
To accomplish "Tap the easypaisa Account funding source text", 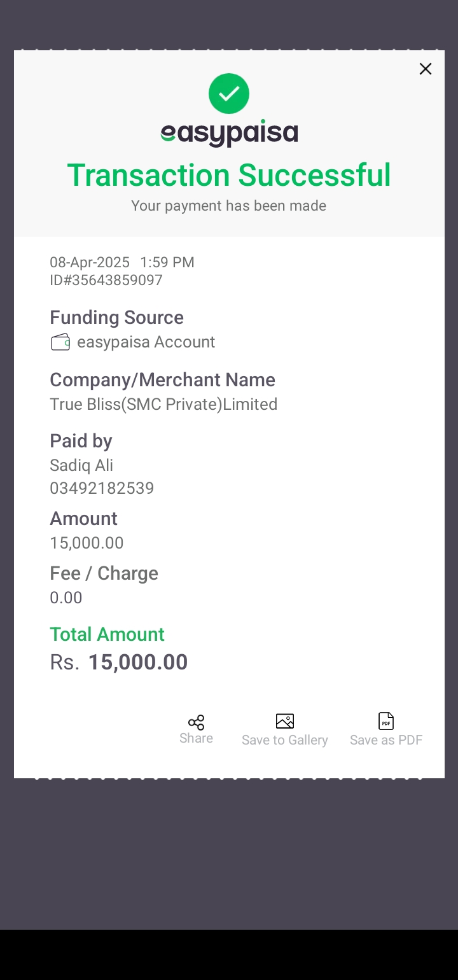I will pyautogui.click(x=146, y=342).
